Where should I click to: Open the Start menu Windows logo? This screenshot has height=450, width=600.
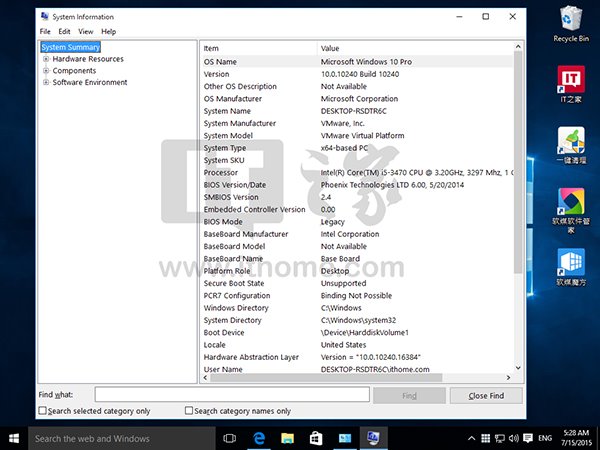click(14, 439)
